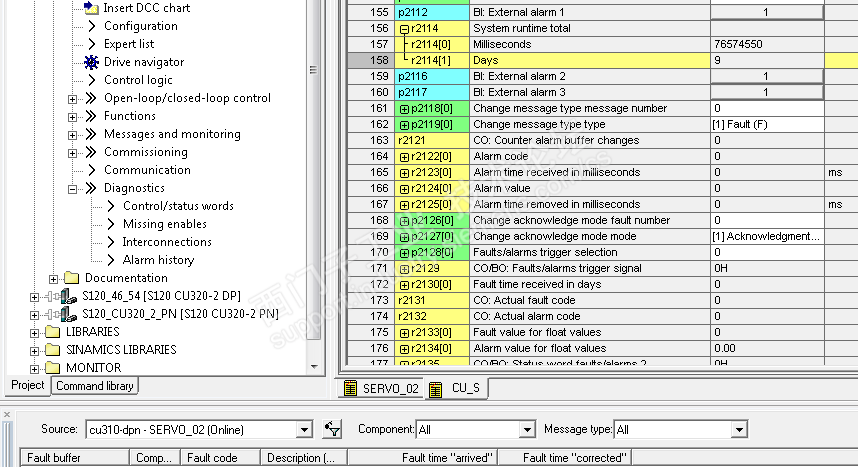Expand the Documentation folder node
Image resolution: width=861 pixels, height=467 pixels.
(x=53, y=279)
